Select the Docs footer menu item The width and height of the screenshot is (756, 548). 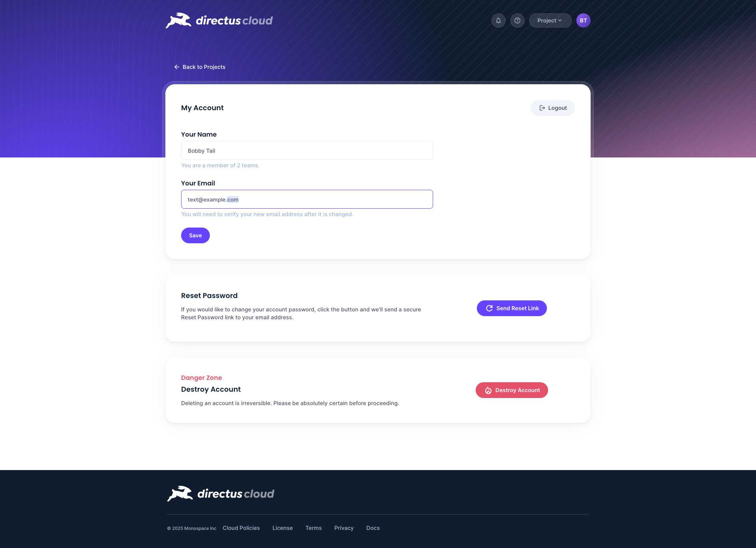pos(373,528)
